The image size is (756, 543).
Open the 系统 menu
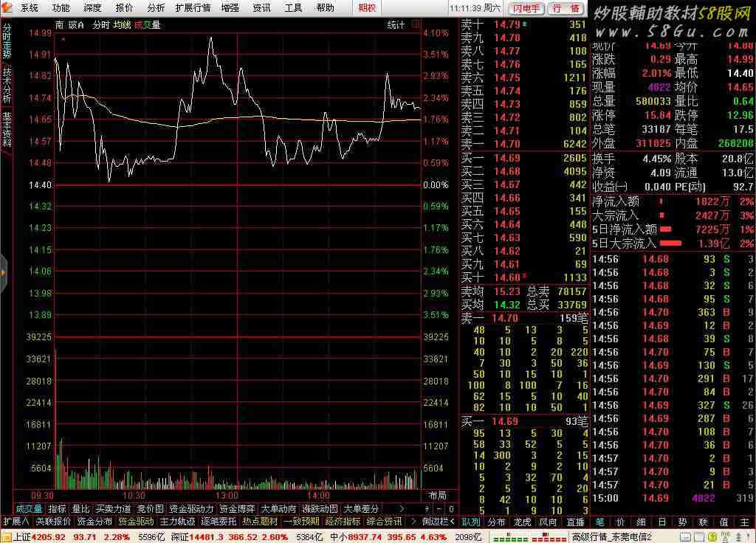point(30,7)
